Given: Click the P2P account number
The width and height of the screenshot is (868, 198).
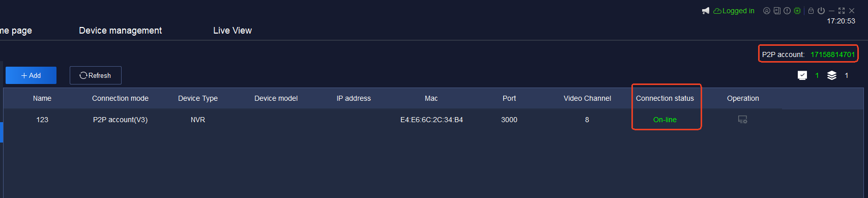Looking at the screenshot, I should pyautogui.click(x=833, y=54).
